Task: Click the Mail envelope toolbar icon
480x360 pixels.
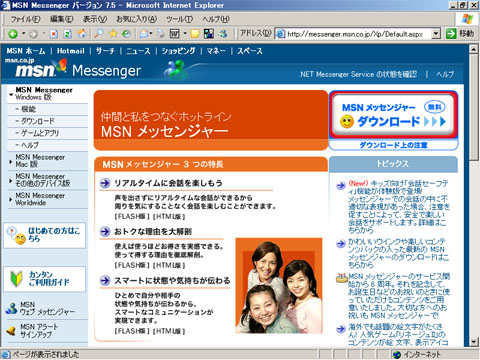Action: [144, 34]
